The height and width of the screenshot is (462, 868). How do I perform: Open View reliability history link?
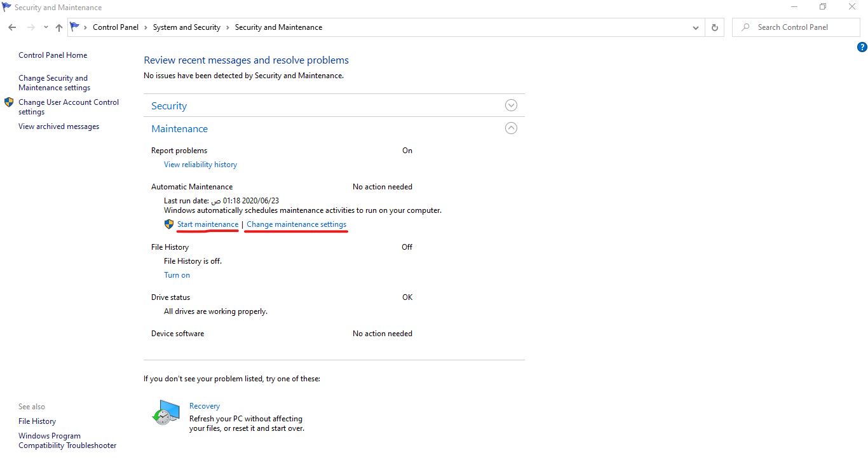(x=200, y=165)
